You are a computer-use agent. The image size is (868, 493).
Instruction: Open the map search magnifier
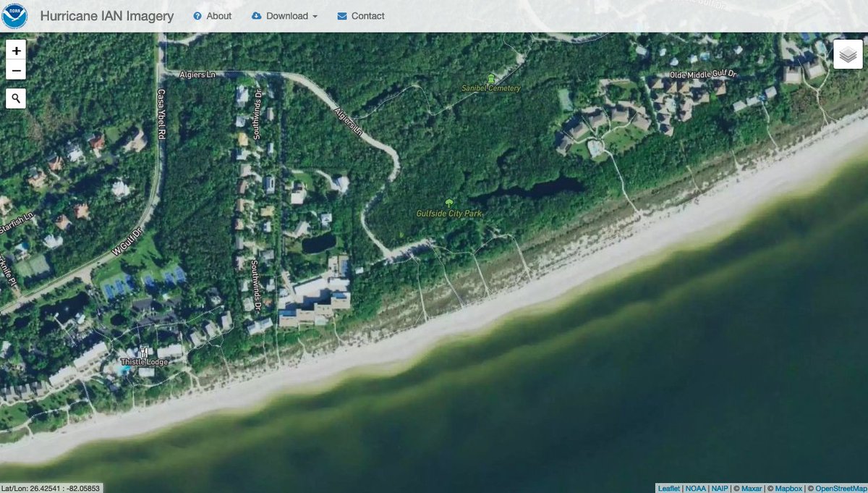pyautogui.click(x=16, y=98)
